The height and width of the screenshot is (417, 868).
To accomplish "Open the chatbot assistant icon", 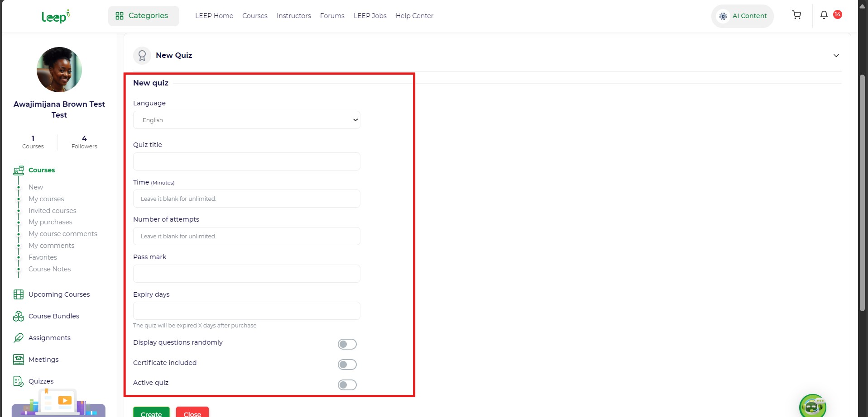I will coord(812,406).
